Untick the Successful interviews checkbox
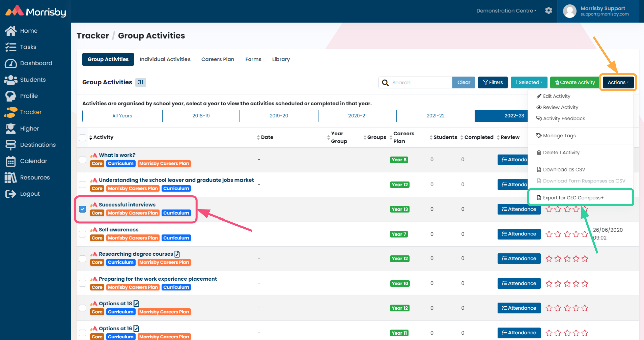This screenshot has height=340, width=644. pyautogui.click(x=83, y=209)
